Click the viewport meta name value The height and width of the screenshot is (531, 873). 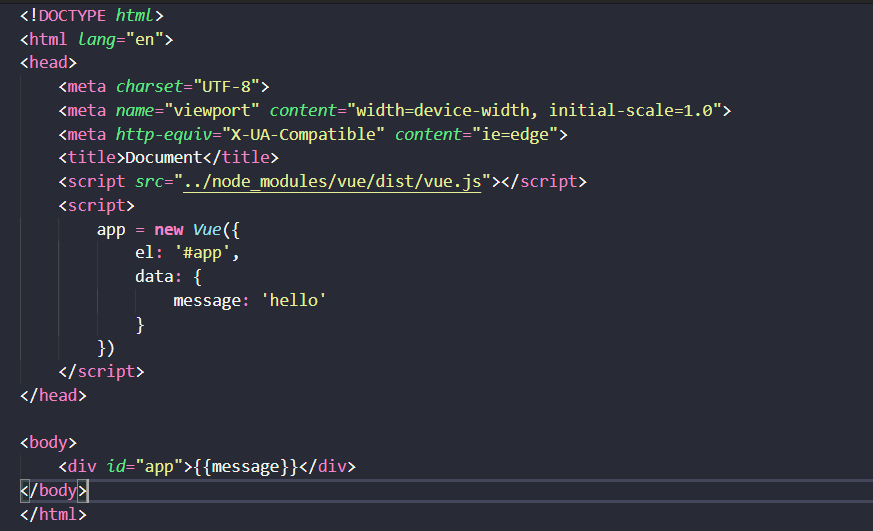tap(212, 111)
